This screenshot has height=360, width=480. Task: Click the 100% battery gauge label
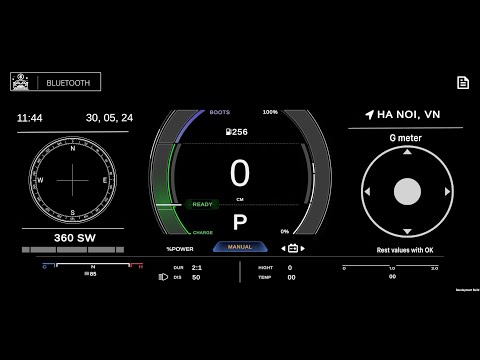tap(270, 112)
